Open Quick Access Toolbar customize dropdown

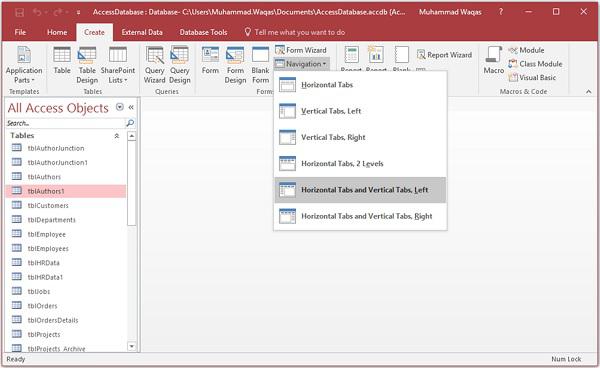pyautogui.click(x=78, y=12)
